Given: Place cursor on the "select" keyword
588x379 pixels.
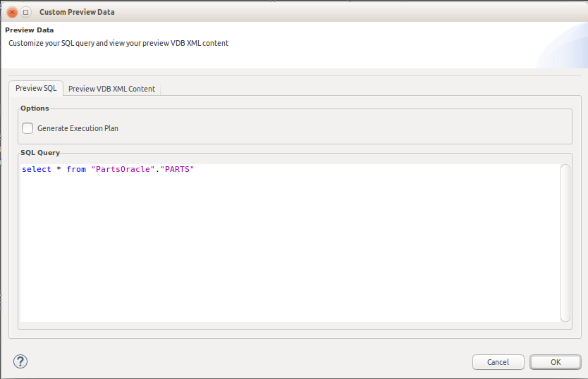Looking at the screenshot, I should point(36,170).
